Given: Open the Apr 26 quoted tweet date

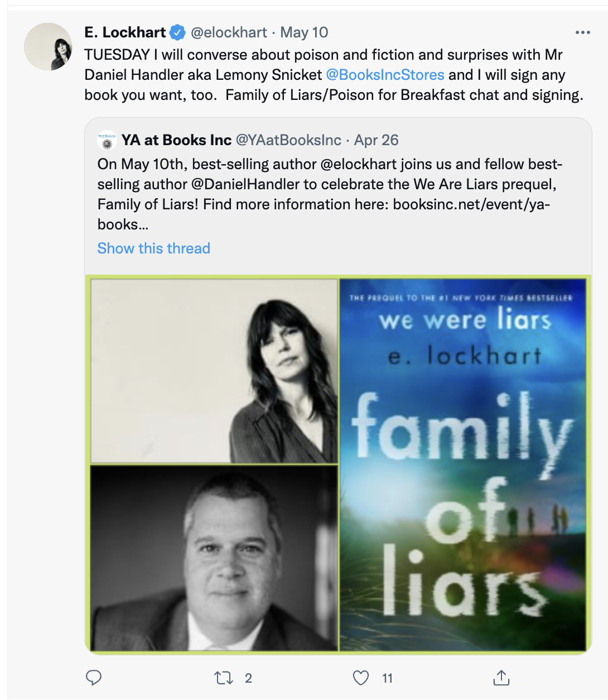Looking at the screenshot, I should click(x=377, y=140).
